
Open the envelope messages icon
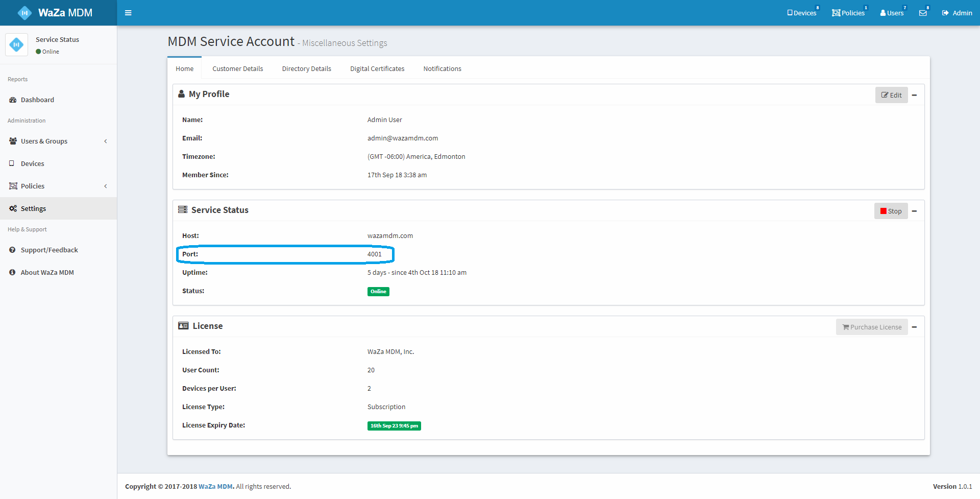(923, 13)
